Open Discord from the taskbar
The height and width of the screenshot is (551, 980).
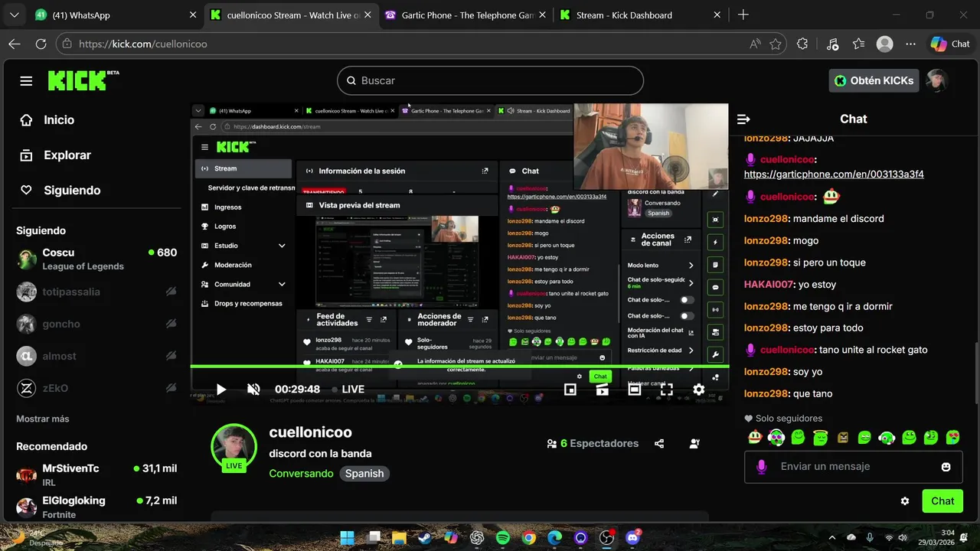(633, 537)
